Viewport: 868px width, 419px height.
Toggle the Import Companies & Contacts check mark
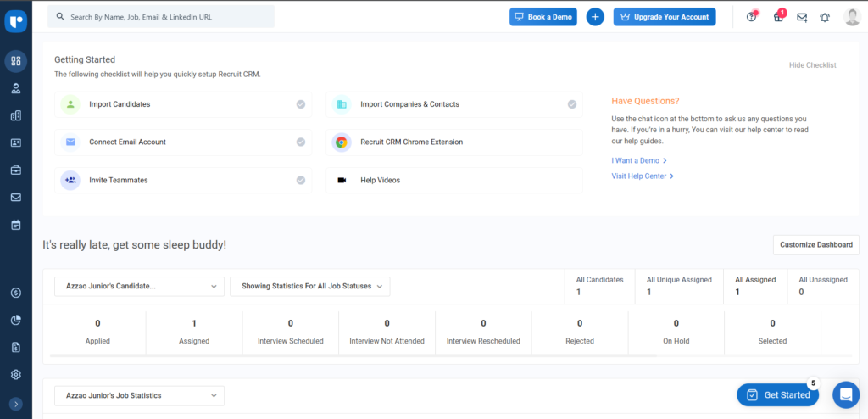tap(572, 104)
